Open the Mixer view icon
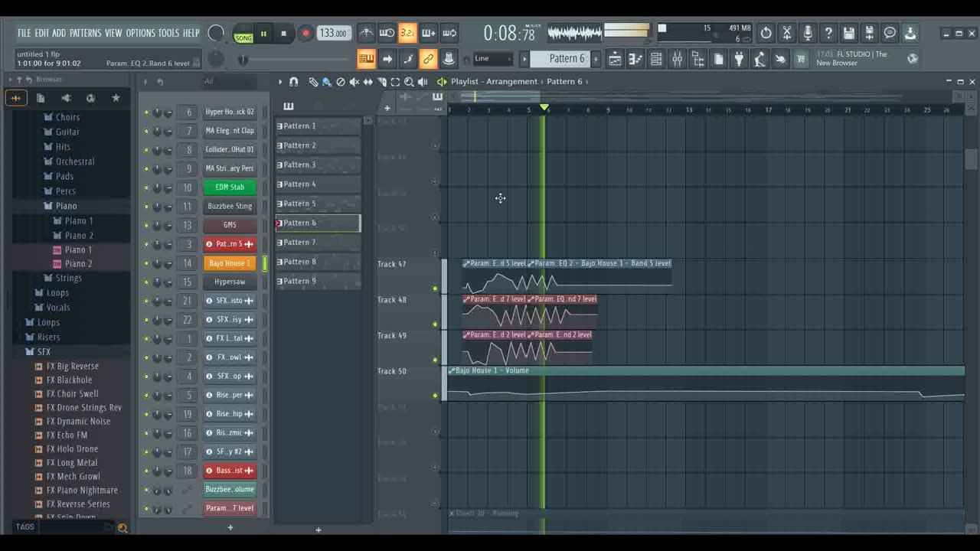 coord(677,59)
